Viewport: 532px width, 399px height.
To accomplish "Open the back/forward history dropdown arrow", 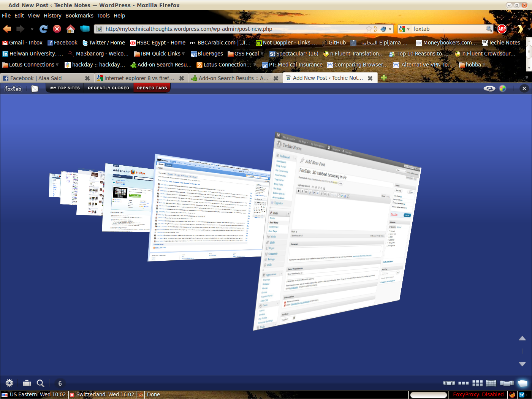I will coord(32,29).
